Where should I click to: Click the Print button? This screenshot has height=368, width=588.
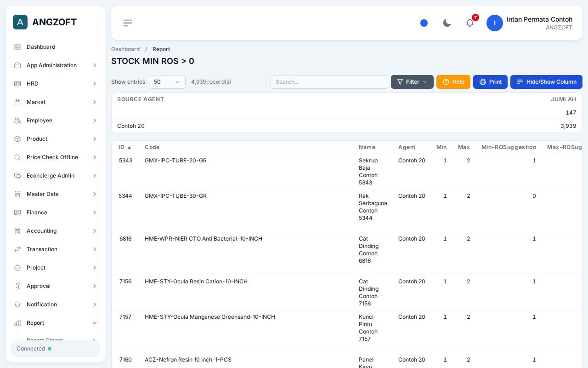tap(490, 82)
